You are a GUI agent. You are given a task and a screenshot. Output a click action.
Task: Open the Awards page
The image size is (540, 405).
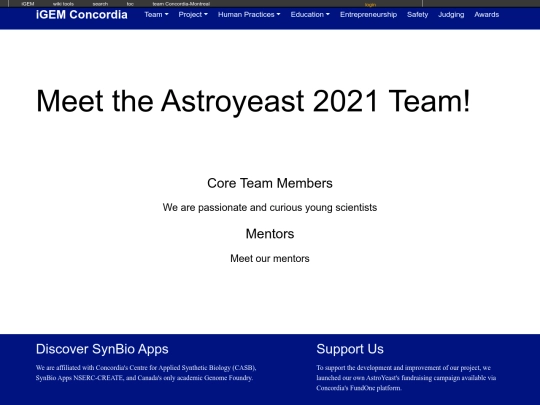[x=487, y=15]
